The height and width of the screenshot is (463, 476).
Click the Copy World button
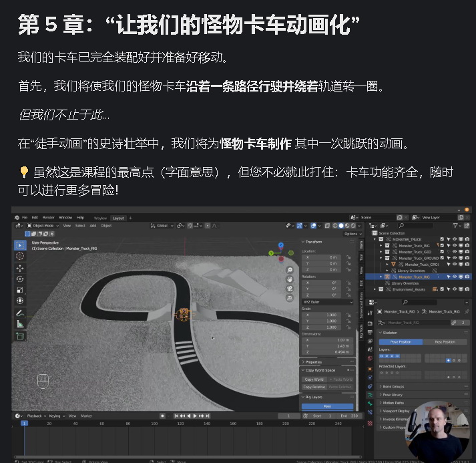click(314, 379)
